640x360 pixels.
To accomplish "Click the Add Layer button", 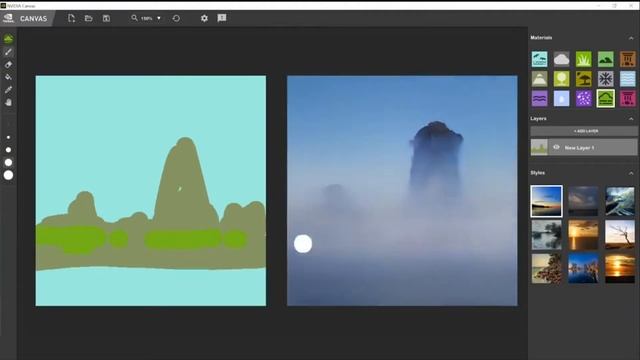I will (584, 131).
